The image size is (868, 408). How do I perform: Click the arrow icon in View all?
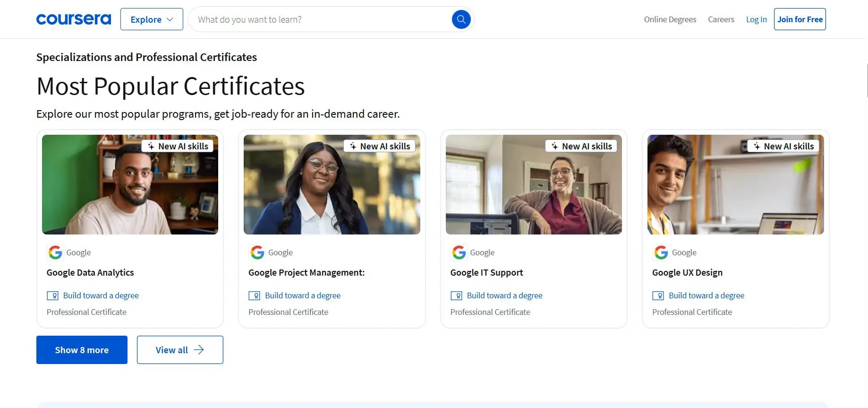tap(199, 350)
